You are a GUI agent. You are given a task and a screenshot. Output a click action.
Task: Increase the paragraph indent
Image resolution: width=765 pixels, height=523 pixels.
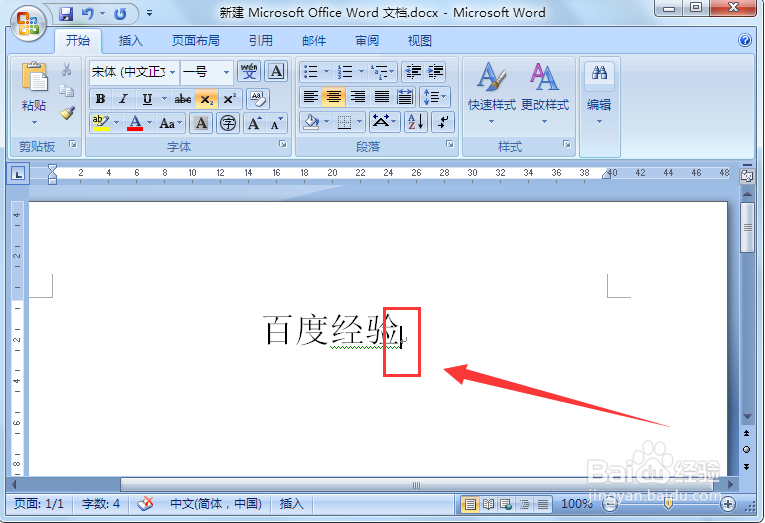[x=435, y=72]
